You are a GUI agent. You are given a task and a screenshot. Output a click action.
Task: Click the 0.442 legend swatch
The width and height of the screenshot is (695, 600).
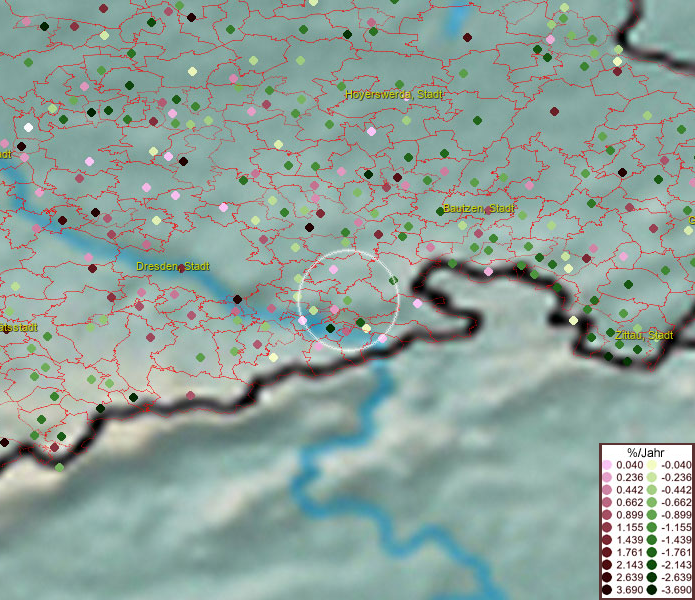607,490
